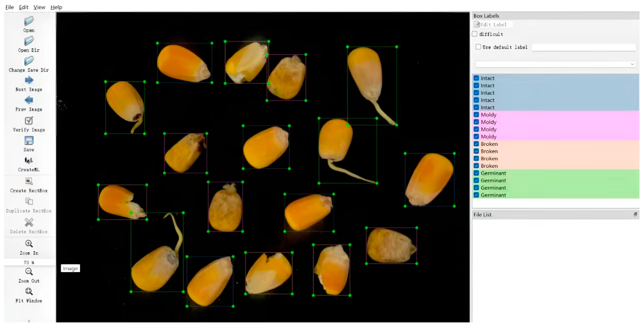
Task: Click the Open Dir folder icon
Action: pos(29,41)
